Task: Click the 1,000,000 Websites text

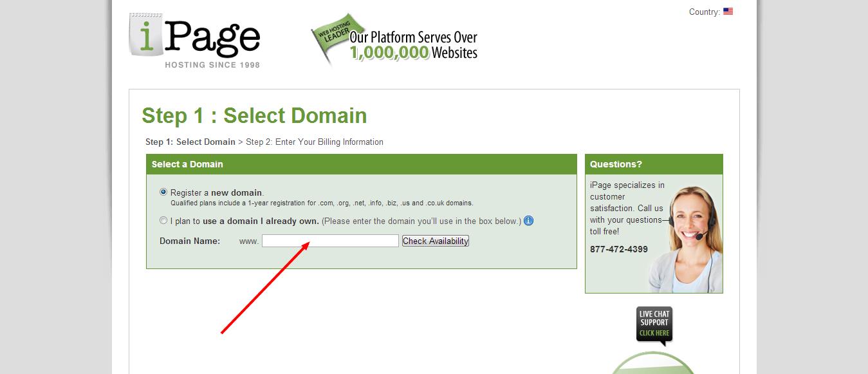Action: (414, 53)
